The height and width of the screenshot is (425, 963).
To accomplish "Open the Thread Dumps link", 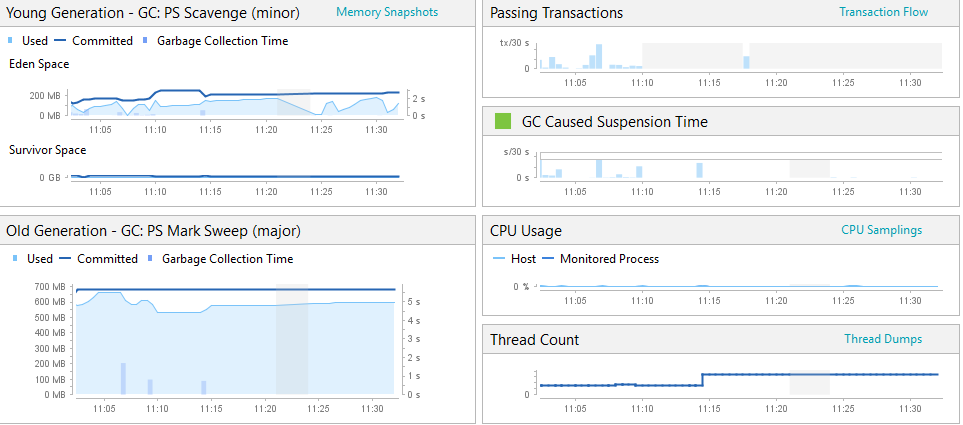I will tap(883, 339).
